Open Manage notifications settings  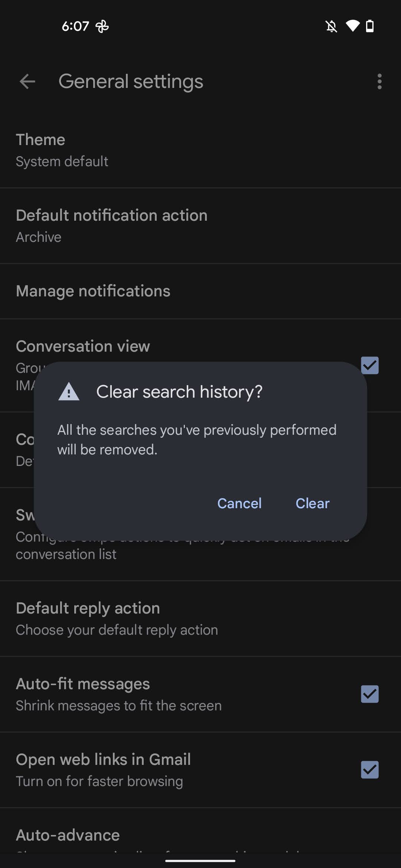[200, 291]
